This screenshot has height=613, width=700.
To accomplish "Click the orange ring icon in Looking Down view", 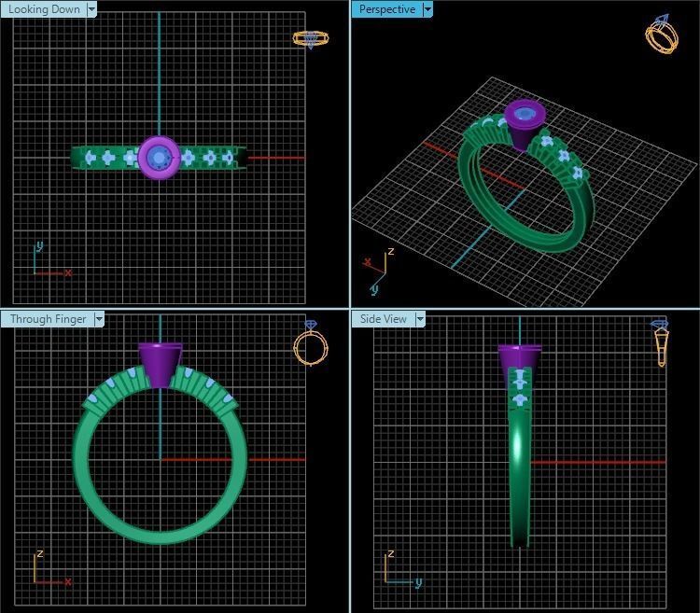I will click(311, 39).
